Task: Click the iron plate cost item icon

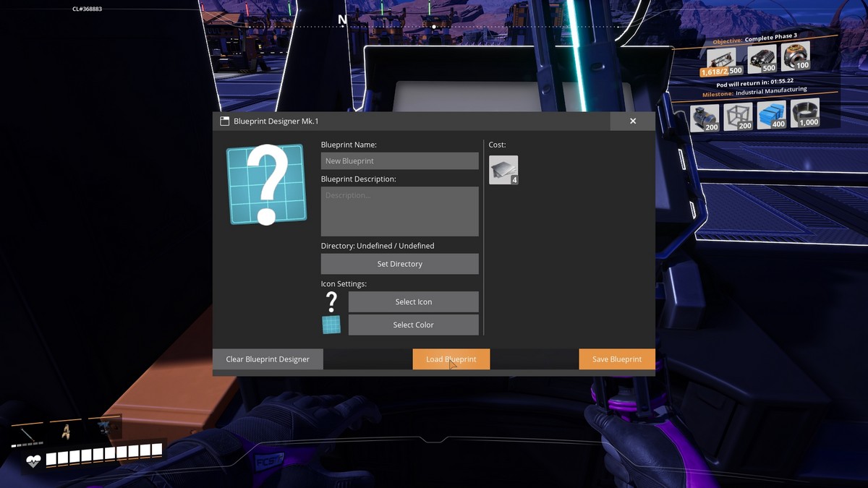Action: [503, 170]
